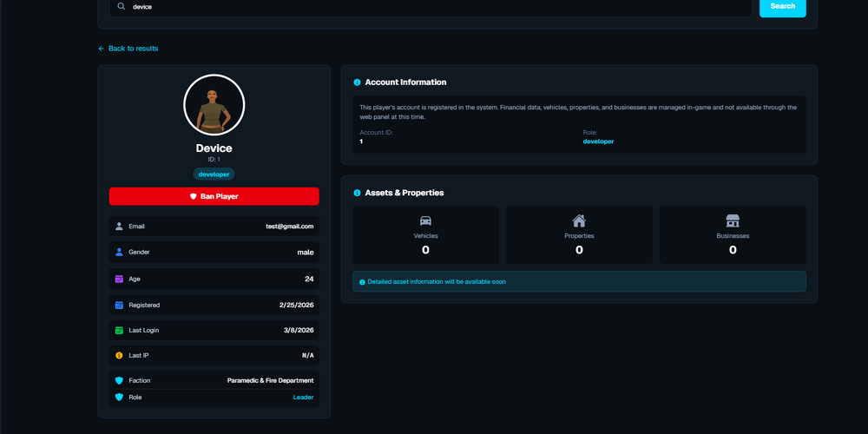
Task: Click the Faction shield icon
Action: pos(119,381)
